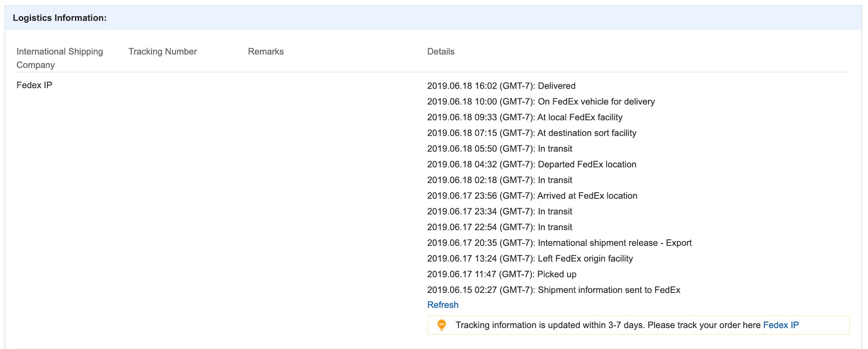The image size is (868, 349).
Task: Click the Remarks column header
Action: [266, 51]
